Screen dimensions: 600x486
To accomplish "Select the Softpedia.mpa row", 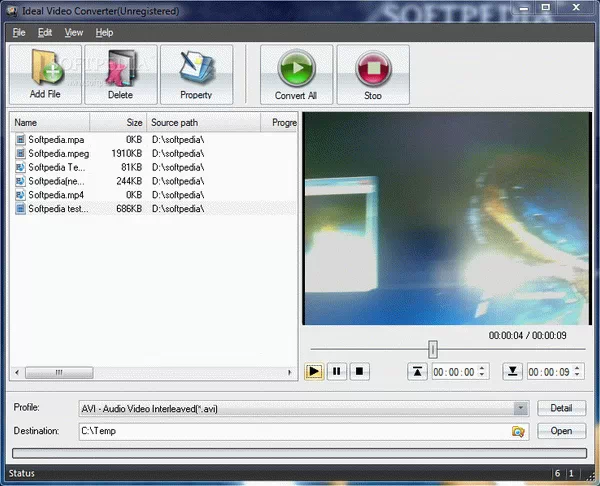I will coord(154,139).
